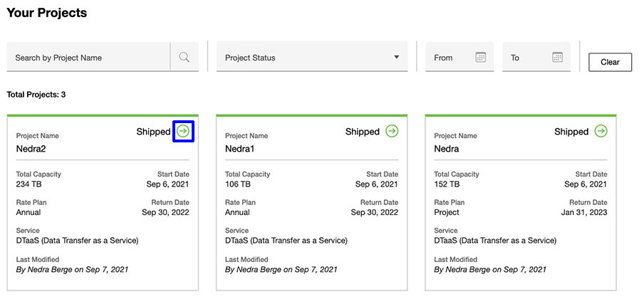The height and width of the screenshot is (299, 644).
Task: Open the From date calendar icon
Action: tap(480, 58)
